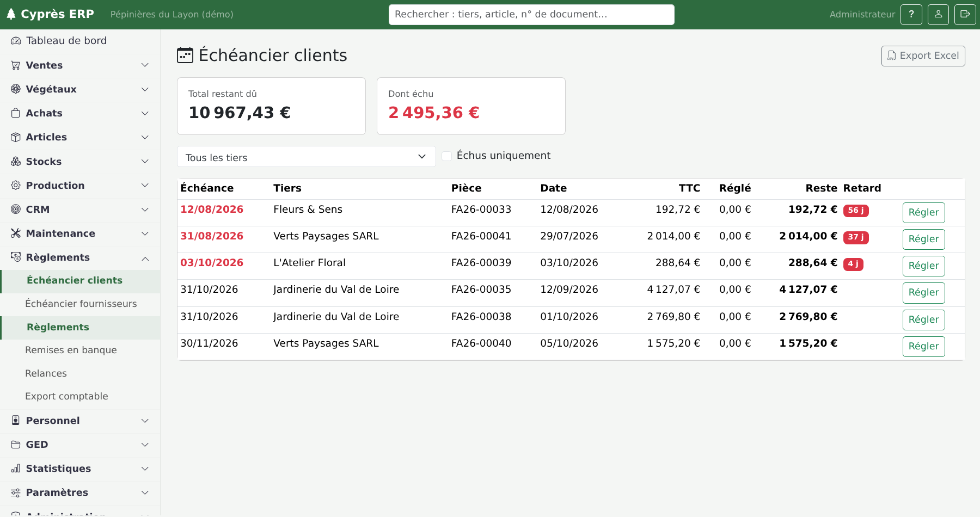Open Échéancier clients submenu item

(80, 281)
